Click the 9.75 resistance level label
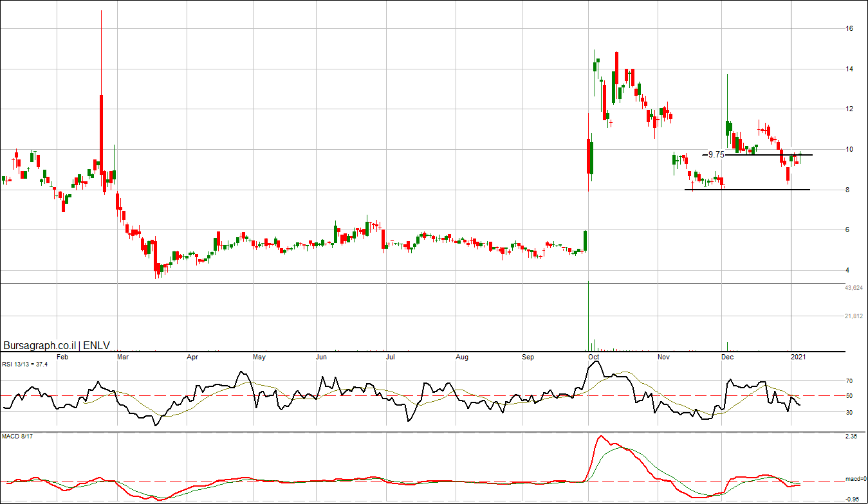868x504 pixels. coord(716,155)
